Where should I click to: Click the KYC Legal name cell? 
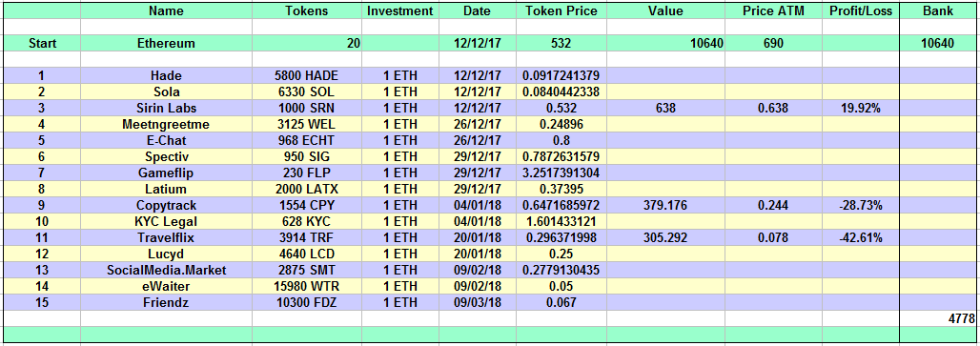[166, 221]
